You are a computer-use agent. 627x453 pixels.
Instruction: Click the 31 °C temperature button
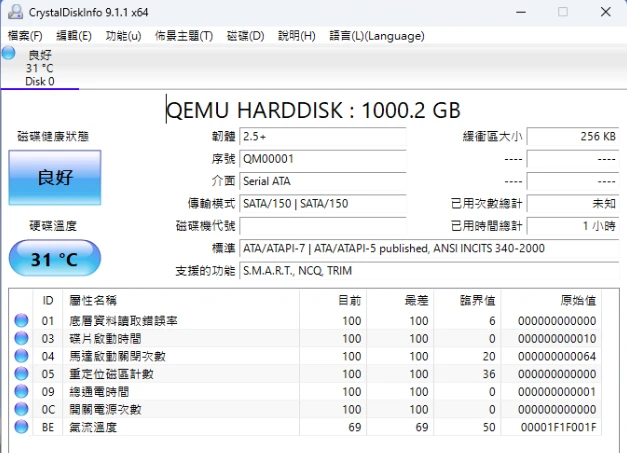point(55,259)
